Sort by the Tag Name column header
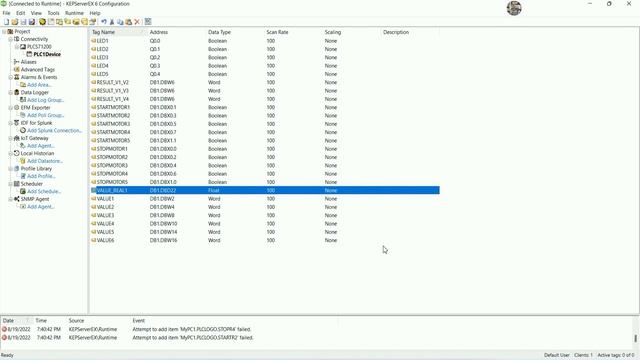This screenshot has width=640, height=360. (x=118, y=32)
